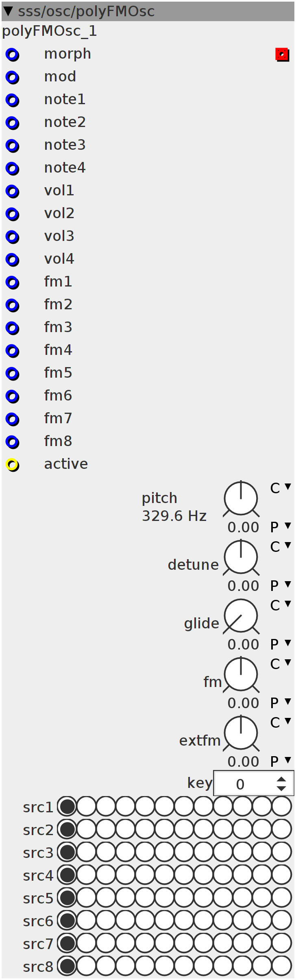Click the key number input field

point(254,783)
